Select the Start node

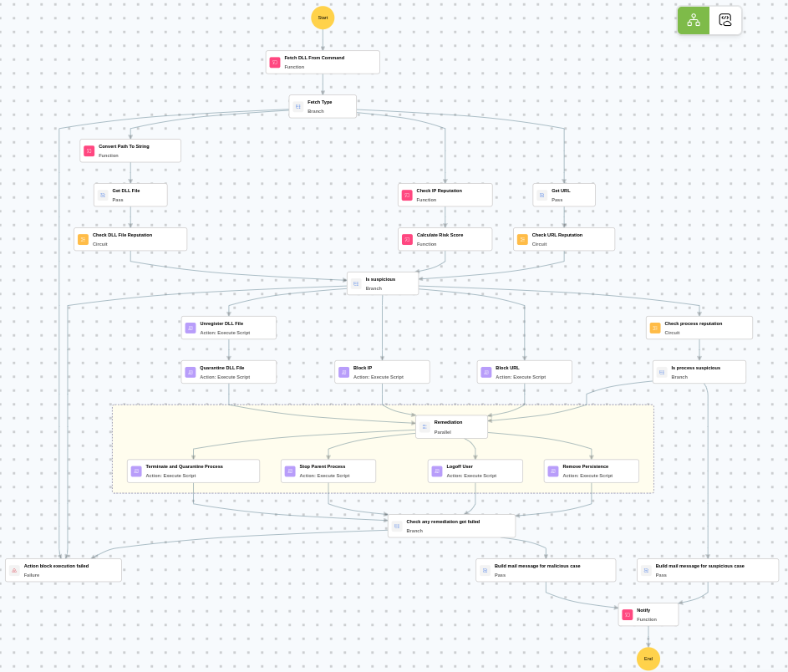pos(323,18)
